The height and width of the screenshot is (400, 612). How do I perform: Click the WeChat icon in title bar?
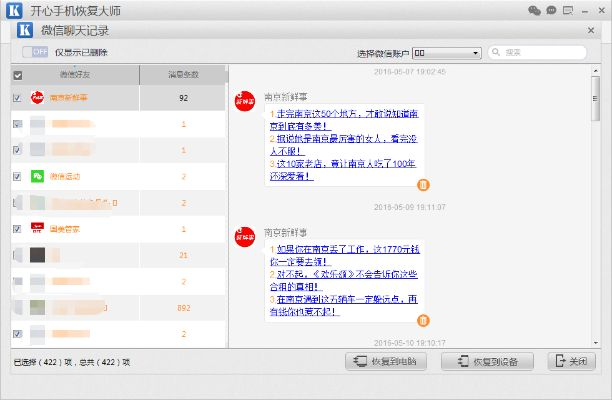[x=534, y=11]
